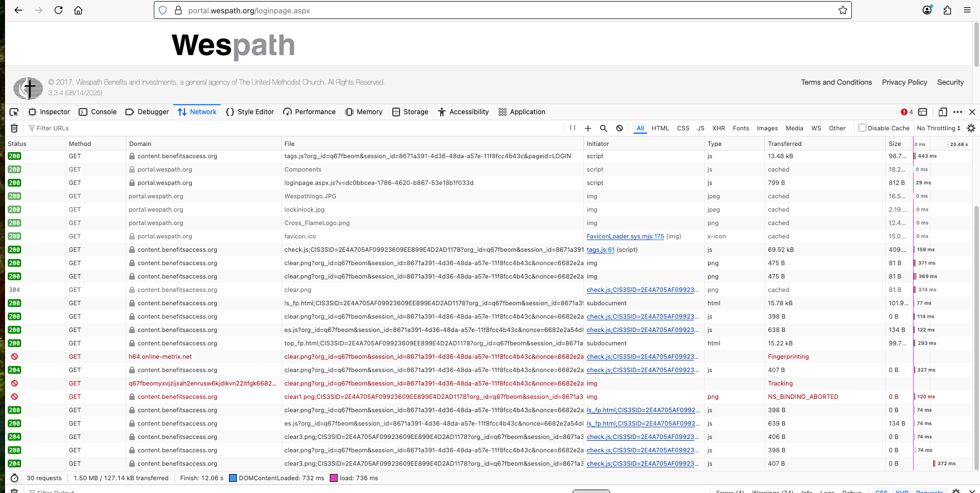Click the Wespath logo image
This screenshot has width=980, height=493.
233,46
